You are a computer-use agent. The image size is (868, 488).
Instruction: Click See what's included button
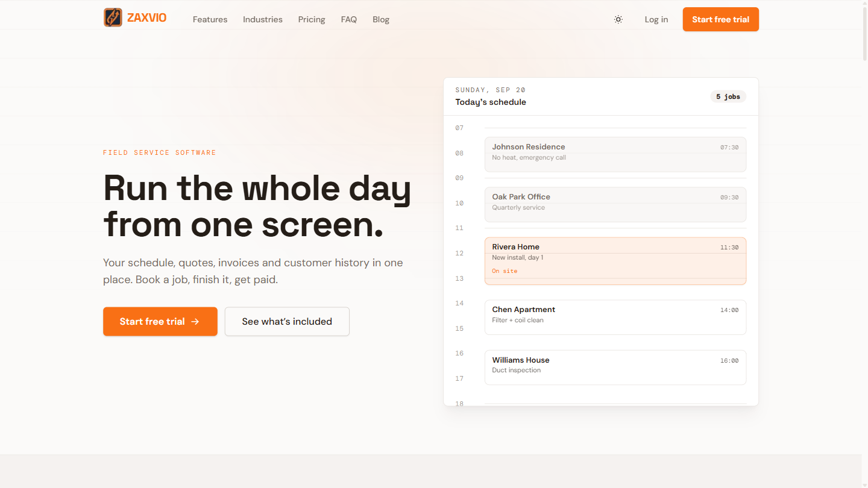point(287,322)
